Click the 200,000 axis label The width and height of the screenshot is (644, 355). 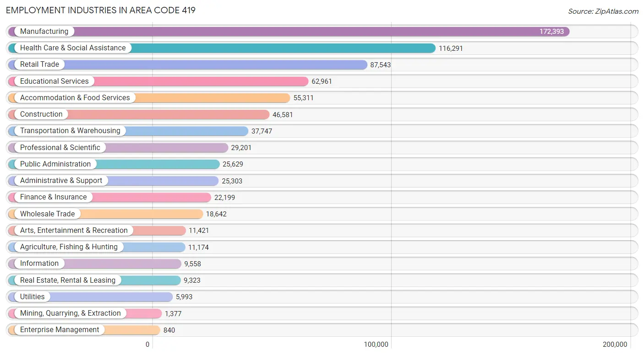pyautogui.click(x=615, y=344)
